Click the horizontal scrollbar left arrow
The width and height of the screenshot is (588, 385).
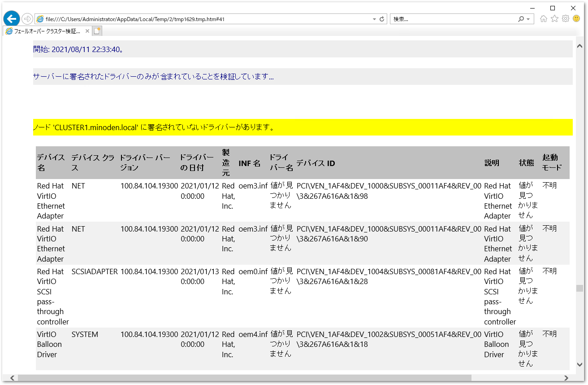[12, 378]
